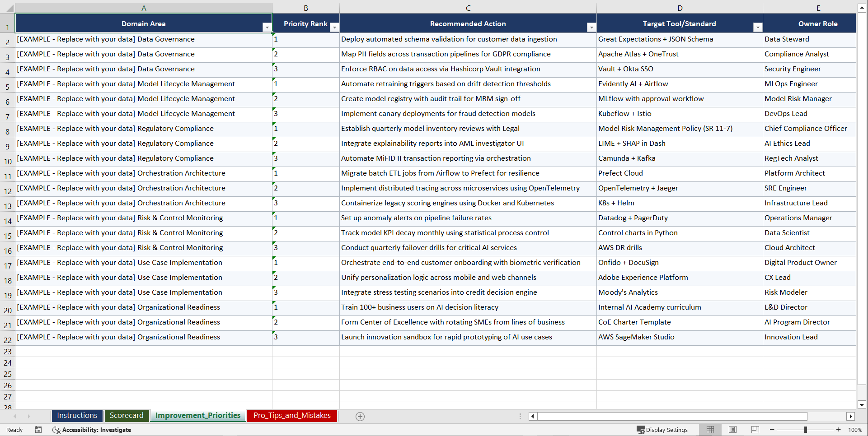Select the cell containing Data Steward

coord(809,39)
